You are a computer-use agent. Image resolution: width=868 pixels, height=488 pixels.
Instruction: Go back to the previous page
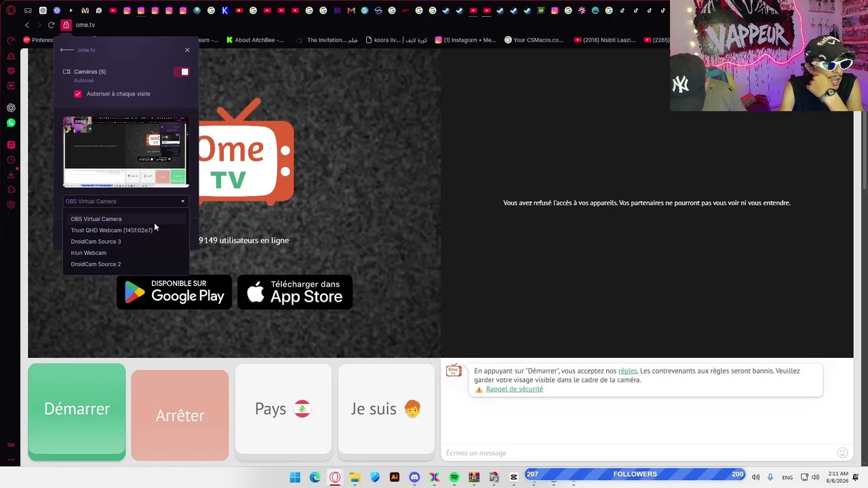(x=27, y=25)
